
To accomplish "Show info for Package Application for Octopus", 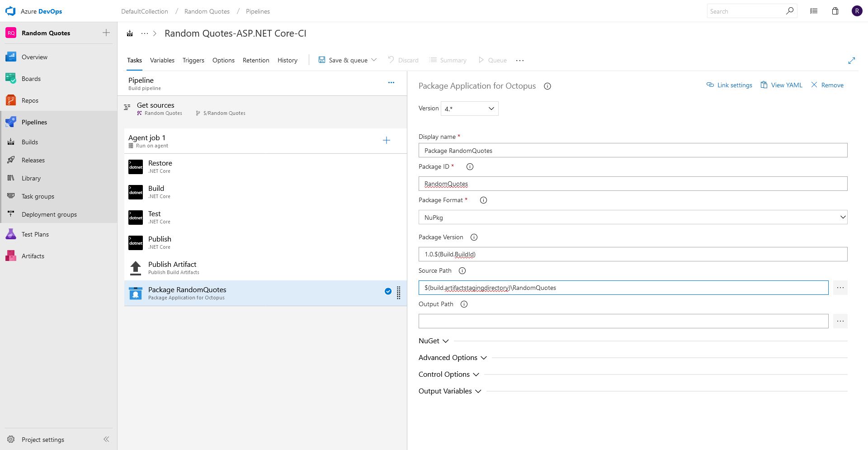I will pyautogui.click(x=547, y=86).
